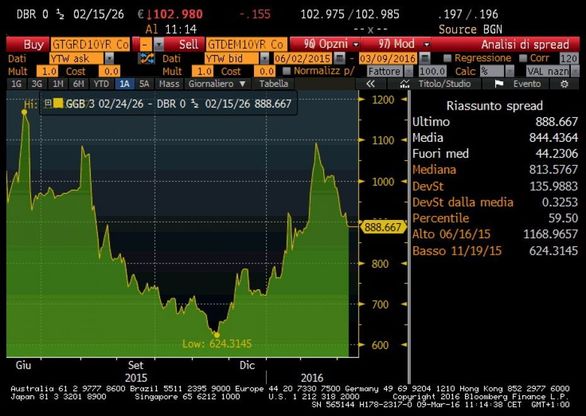This screenshot has width=586, height=416.
Task: Click the Buy button
Action: tap(28, 44)
